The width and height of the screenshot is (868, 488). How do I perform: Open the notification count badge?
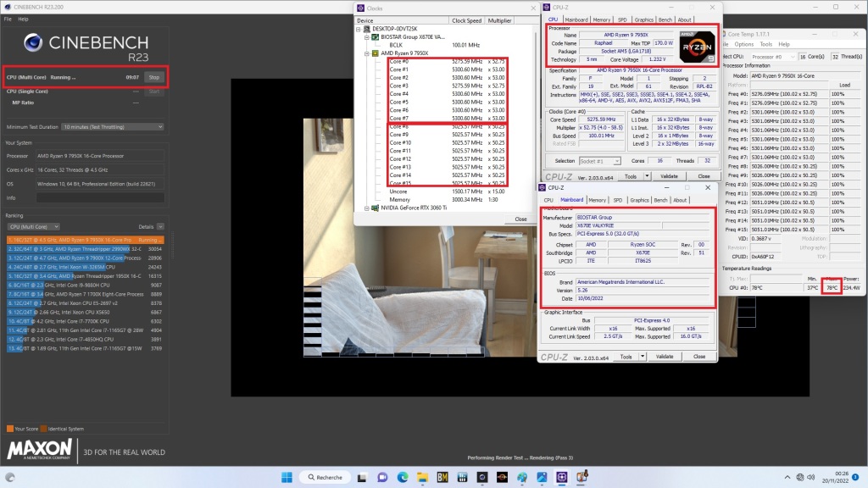[855, 477]
